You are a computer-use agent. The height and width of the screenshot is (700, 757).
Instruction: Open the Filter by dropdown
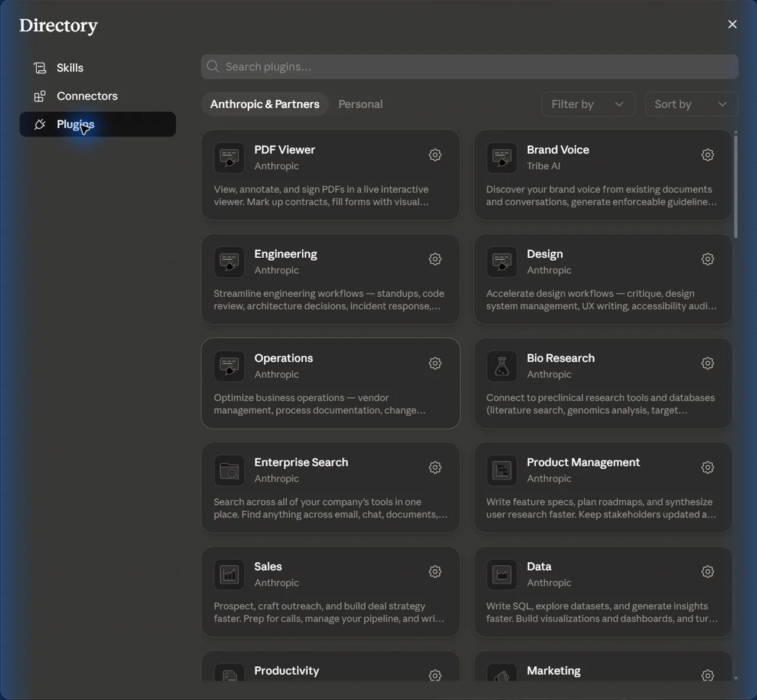click(588, 104)
